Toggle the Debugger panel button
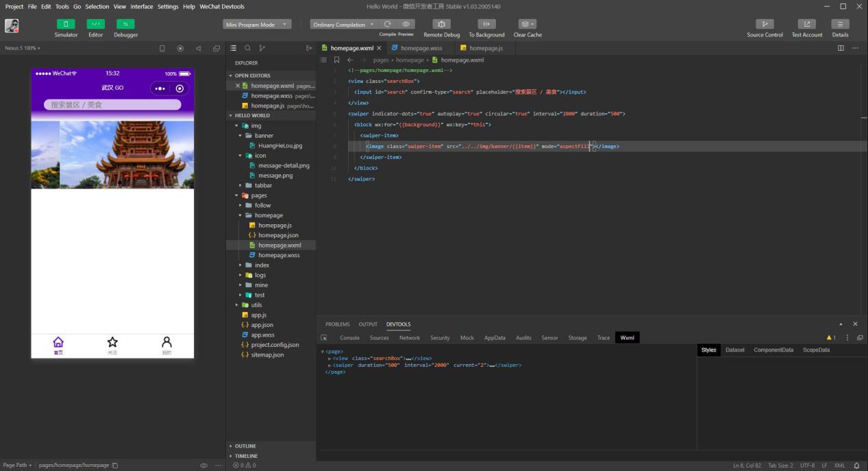The height and width of the screenshot is (471, 868). point(125,24)
